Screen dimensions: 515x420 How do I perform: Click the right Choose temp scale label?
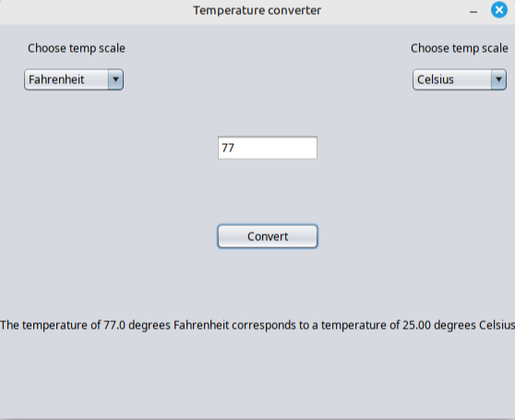coord(460,48)
